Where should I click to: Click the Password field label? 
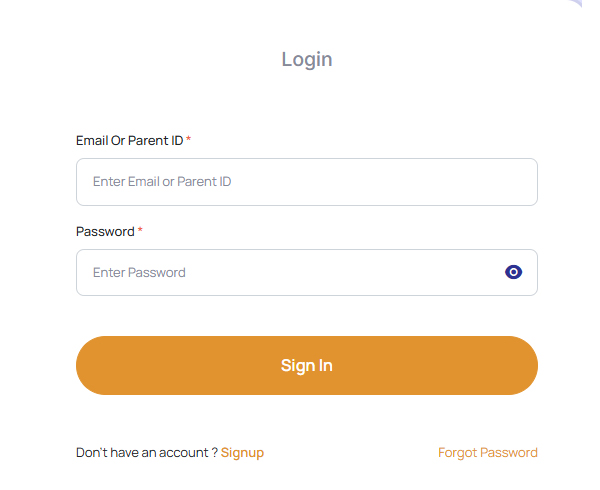tap(105, 231)
